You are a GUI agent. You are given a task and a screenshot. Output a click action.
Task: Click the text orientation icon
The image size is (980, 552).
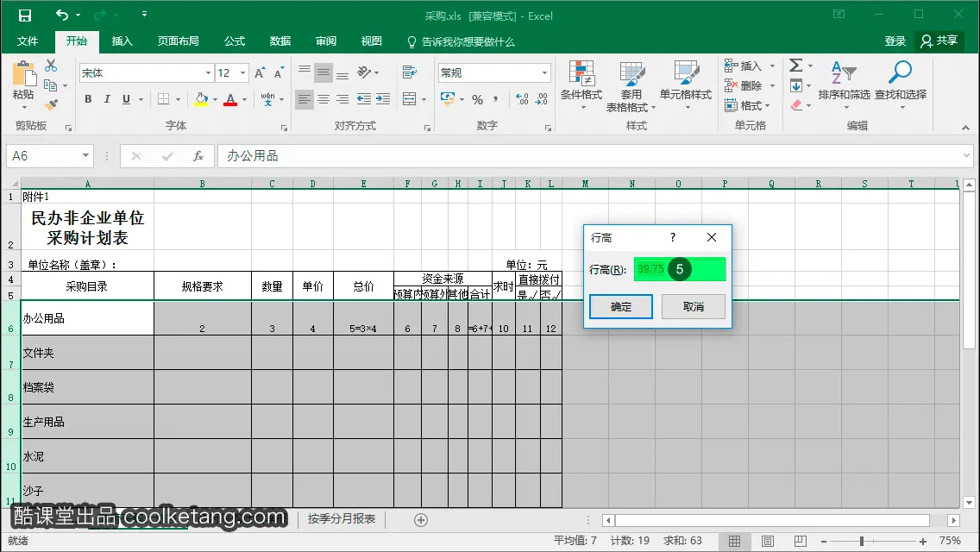click(364, 72)
